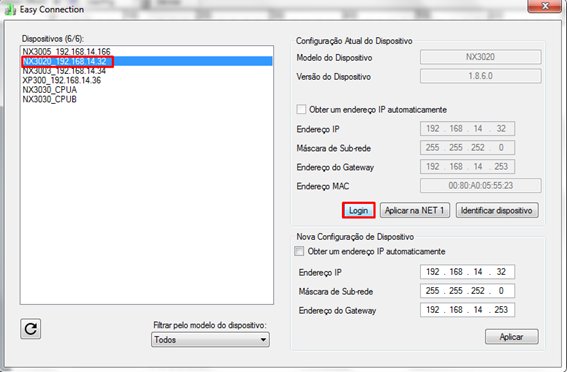Enable automatic IP under Nova Configuração de Dispositivo
The height and width of the screenshot is (372, 567).
coord(299,251)
